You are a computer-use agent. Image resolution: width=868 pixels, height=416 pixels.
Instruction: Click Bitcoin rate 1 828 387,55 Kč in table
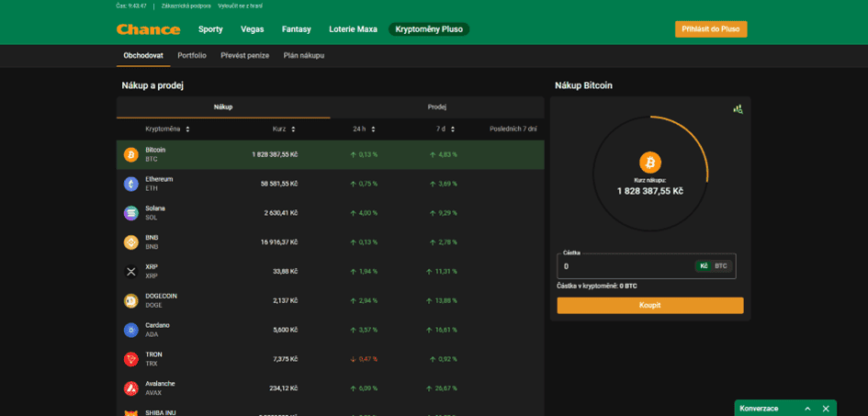click(276, 154)
